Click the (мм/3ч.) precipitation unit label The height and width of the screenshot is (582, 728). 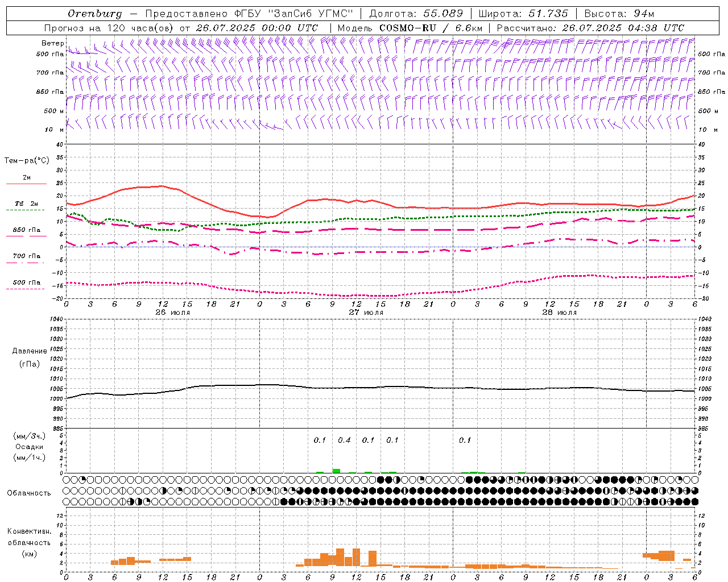pos(29,436)
